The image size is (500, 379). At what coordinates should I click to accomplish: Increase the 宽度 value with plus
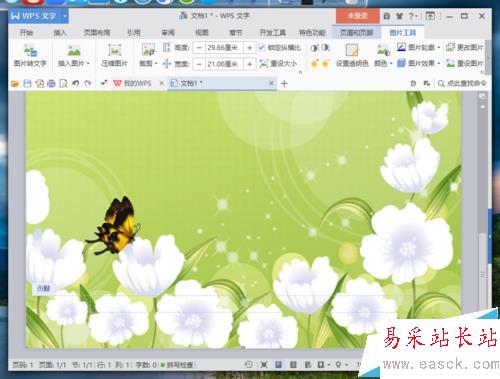point(249,63)
